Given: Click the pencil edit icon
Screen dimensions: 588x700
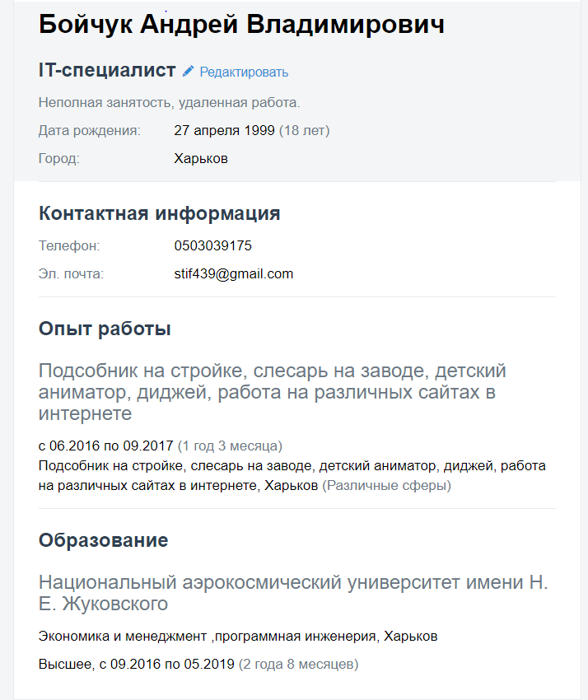Looking at the screenshot, I should tap(188, 71).
